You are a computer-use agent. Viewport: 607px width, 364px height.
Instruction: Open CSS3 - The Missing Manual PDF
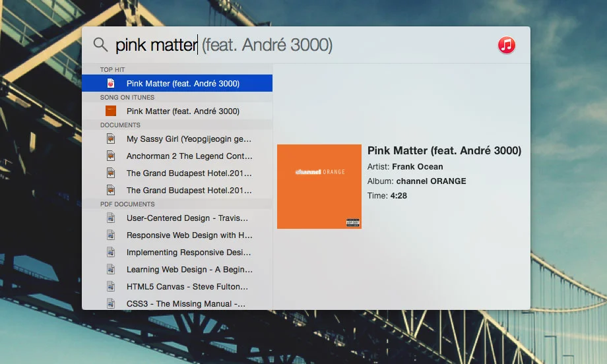177,303
